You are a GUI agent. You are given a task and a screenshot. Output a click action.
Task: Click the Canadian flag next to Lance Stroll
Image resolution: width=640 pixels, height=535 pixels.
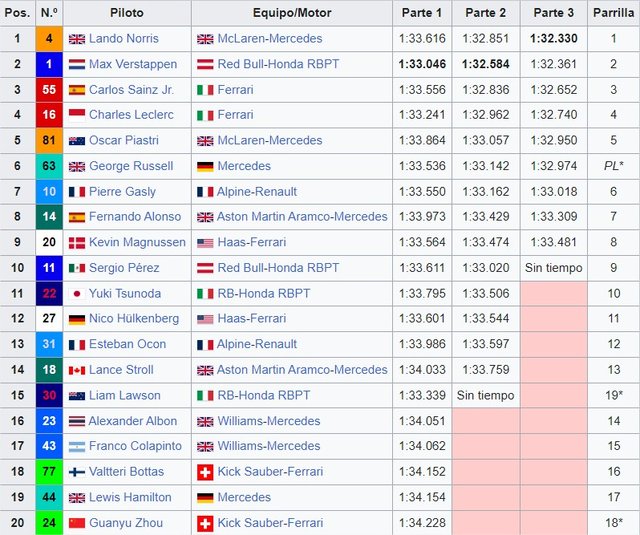pyautogui.click(x=77, y=370)
